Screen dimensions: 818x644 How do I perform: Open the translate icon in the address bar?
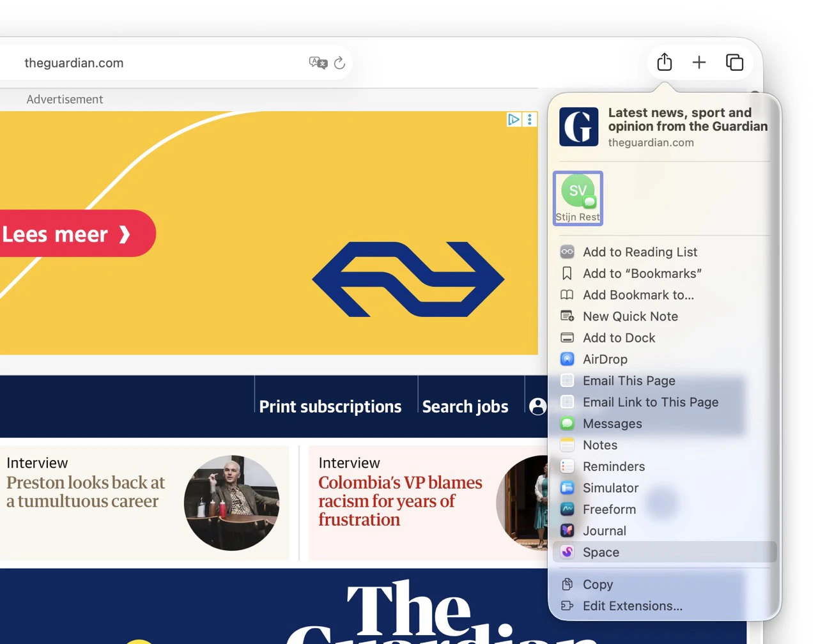[318, 63]
